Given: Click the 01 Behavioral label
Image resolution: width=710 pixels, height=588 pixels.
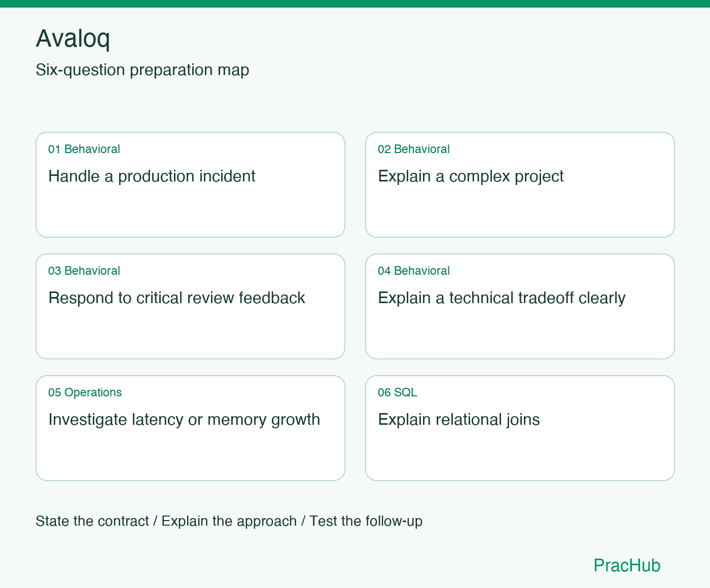Looking at the screenshot, I should (84, 149).
